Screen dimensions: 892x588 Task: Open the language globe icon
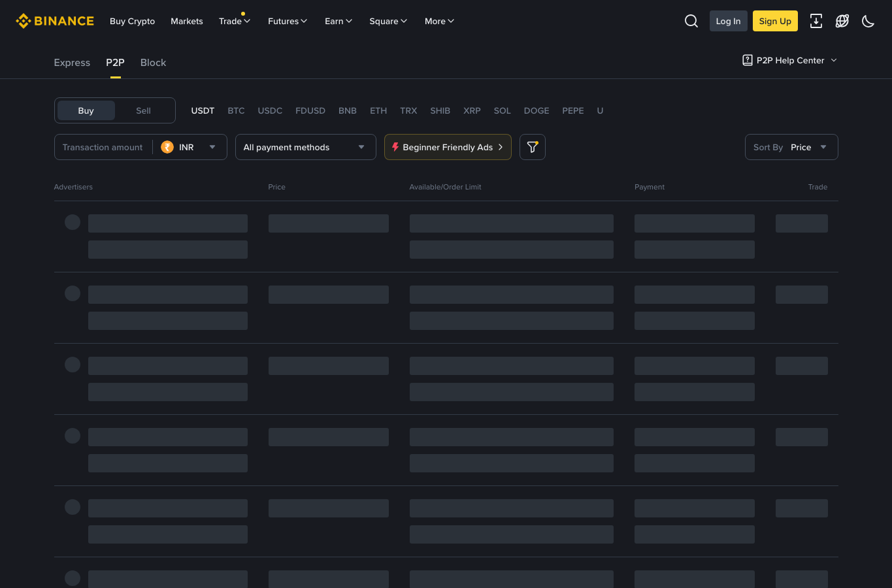842,21
